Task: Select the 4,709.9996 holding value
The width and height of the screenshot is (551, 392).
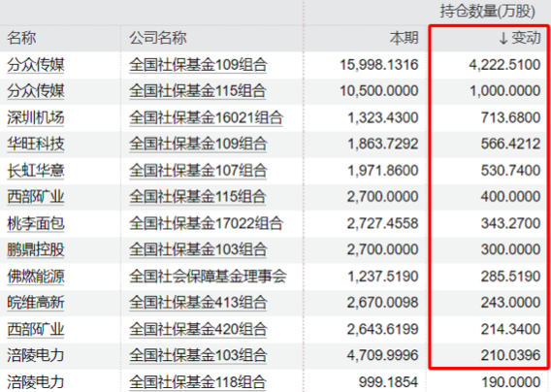Action: pos(383,355)
